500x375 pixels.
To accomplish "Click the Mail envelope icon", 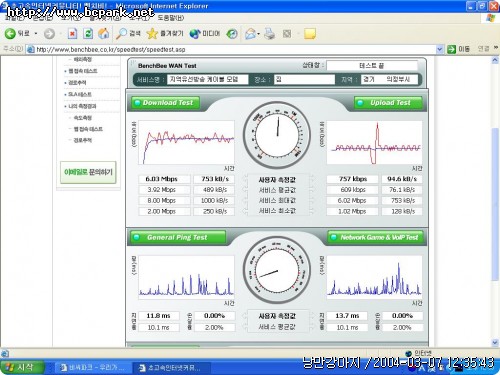I will [x=250, y=34].
